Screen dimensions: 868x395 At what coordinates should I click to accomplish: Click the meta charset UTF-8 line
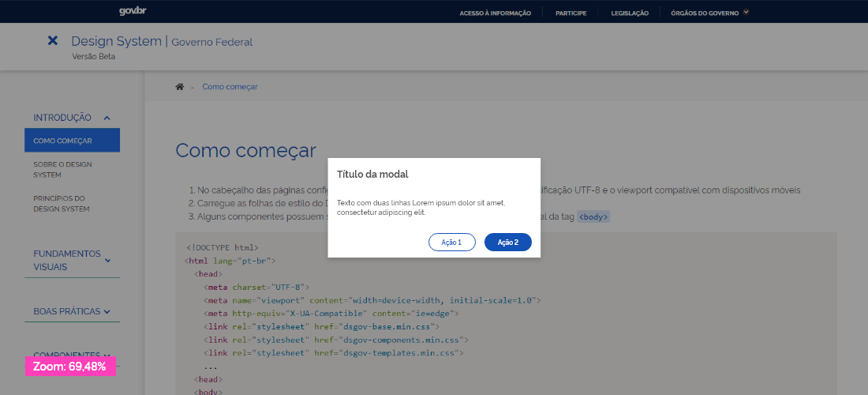[x=256, y=287]
